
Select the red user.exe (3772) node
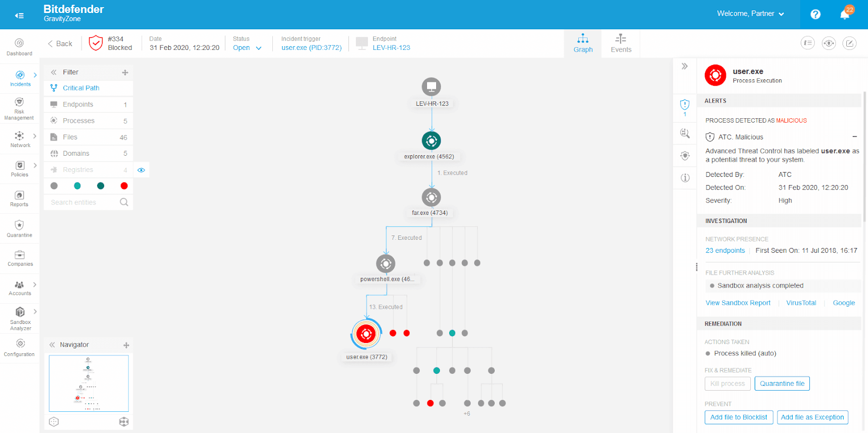click(366, 334)
